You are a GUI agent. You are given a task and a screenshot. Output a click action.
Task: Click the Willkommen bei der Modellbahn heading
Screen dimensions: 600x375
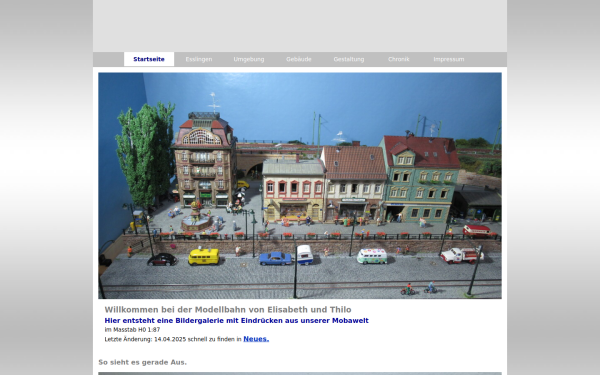228,310
